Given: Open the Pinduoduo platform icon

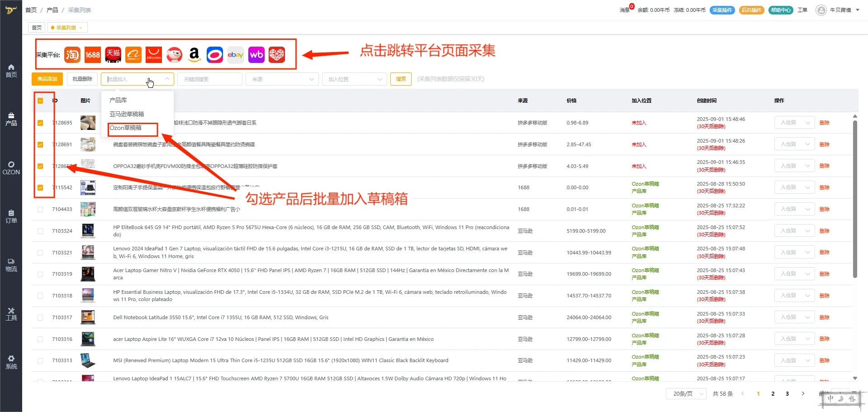Looking at the screenshot, I should coord(277,55).
